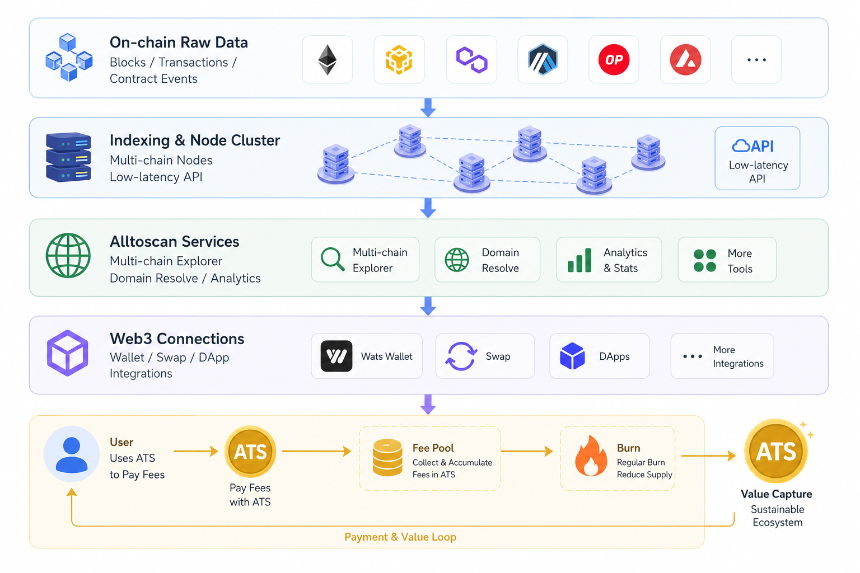The height and width of the screenshot is (573, 860).
Task: Click the four-dot icon in More Tools
Action: tap(705, 260)
